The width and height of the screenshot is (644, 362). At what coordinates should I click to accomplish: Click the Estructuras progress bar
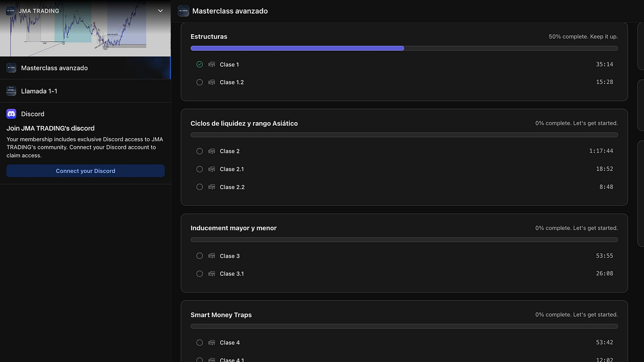[x=404, y=48]
